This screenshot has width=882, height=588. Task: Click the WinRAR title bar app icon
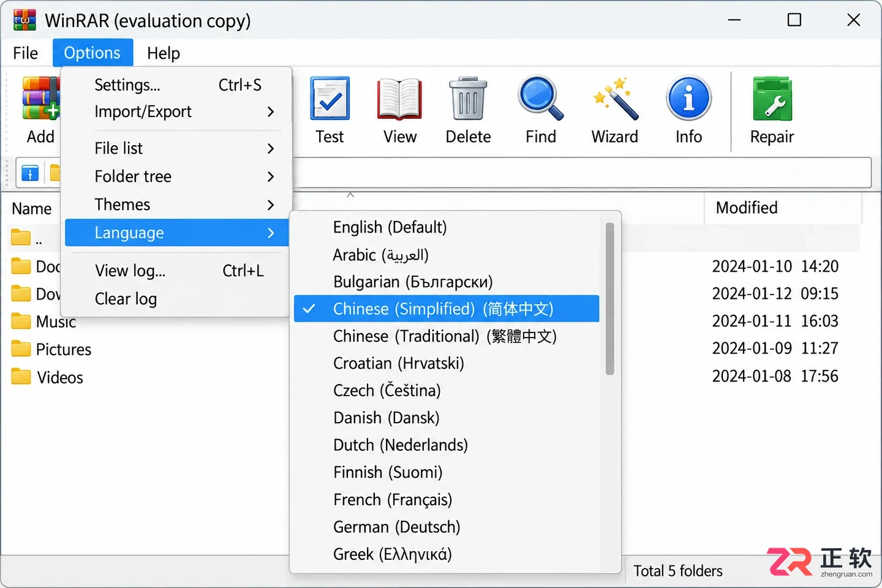pos(24,20)
